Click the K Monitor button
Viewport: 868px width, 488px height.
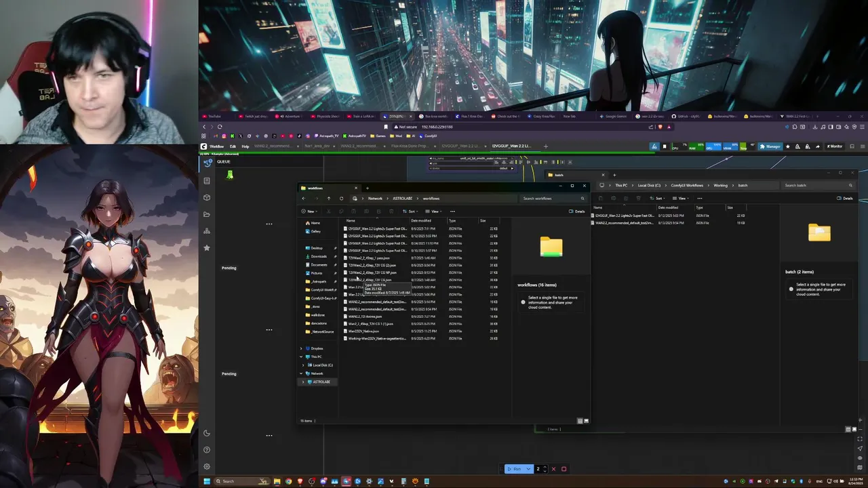click(835, 146)
